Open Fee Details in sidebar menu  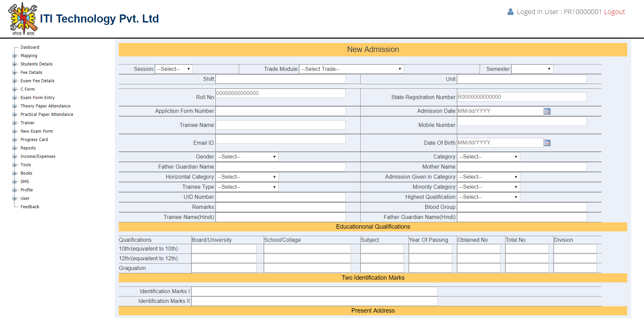tap(31, 73)
